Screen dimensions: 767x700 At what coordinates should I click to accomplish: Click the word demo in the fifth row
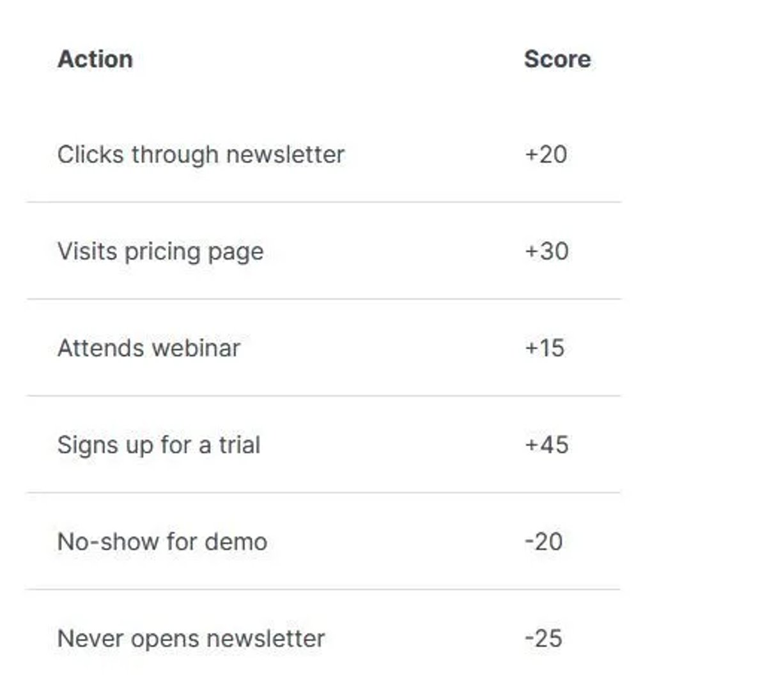click(235, 541)
